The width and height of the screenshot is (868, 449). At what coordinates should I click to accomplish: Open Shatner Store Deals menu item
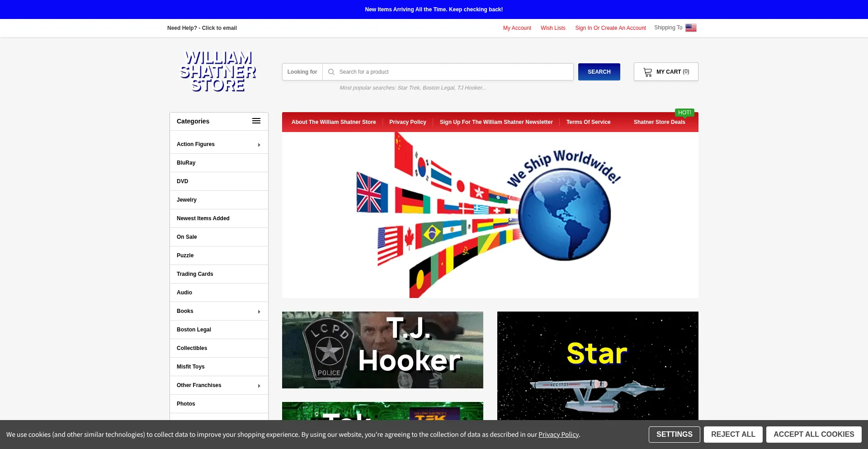coord(660,122)
